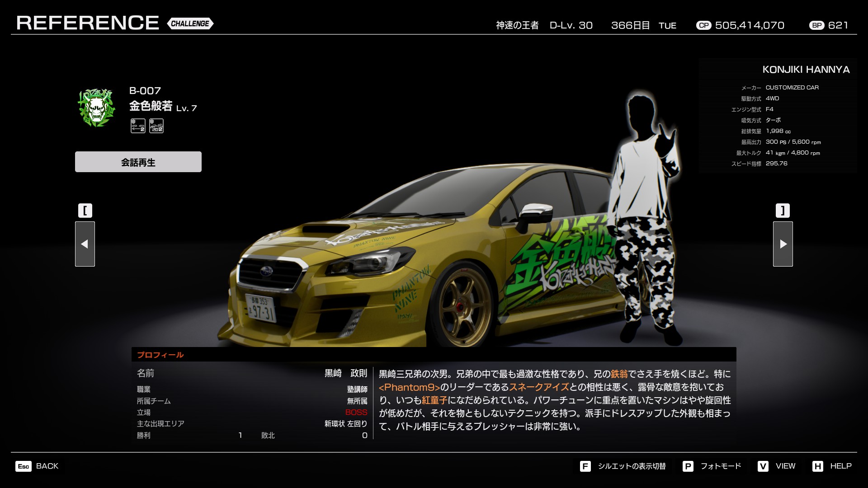Click the distance-gap skill icon with arrow
This screenshot has width=868, height=488.
pyautogui.click(x=138, y=126)
